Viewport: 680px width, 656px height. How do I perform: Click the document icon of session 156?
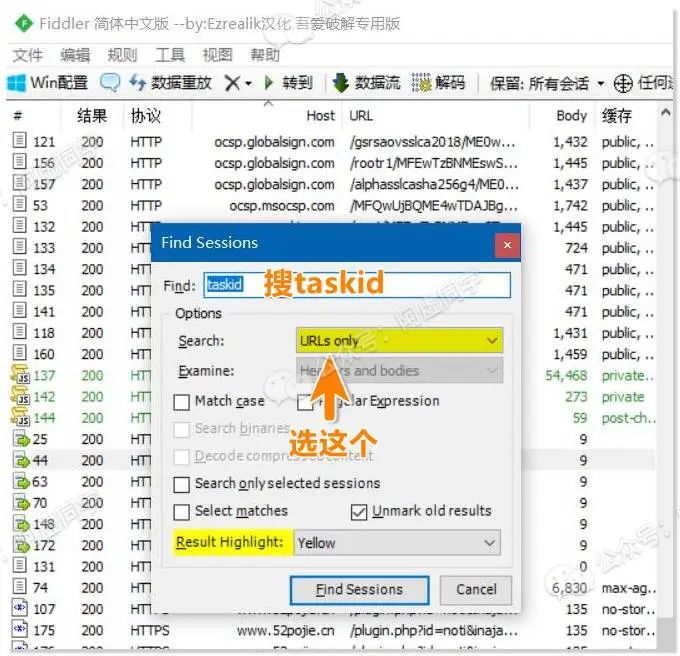pos(20,161)
